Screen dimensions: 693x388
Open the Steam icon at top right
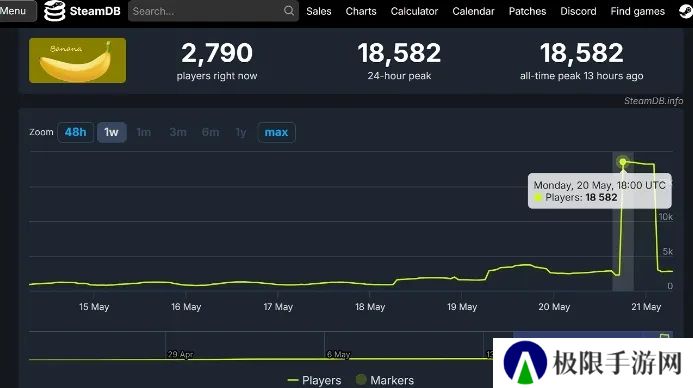(x=686, y=11)
